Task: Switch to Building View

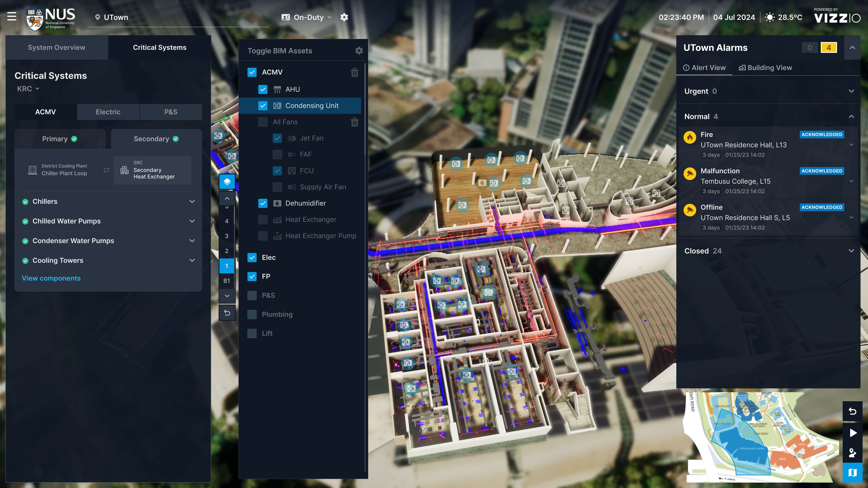Action: click(x=765, y=68)
